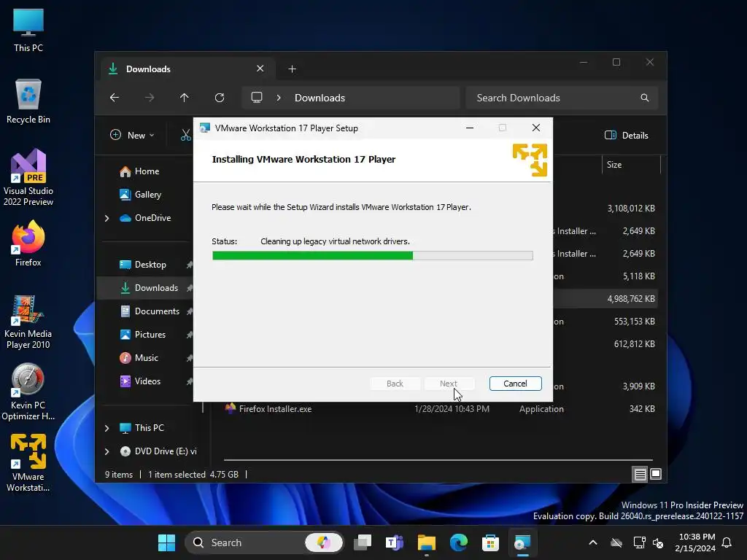Minimize the VMware Setup dialog
The width and height of the screenshot is (747, 560).
[x=470, y=128]
